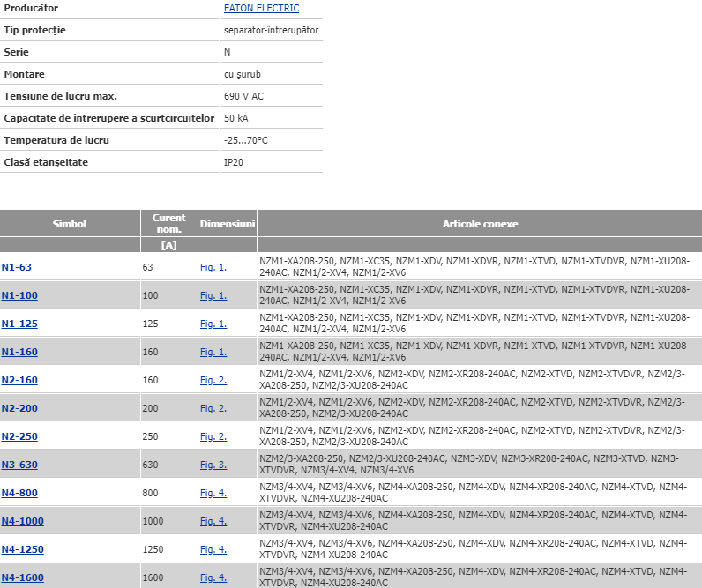View Fig. 3. dimensions for N3-630
Screen dimensions: 702x588
click(213, 465)
